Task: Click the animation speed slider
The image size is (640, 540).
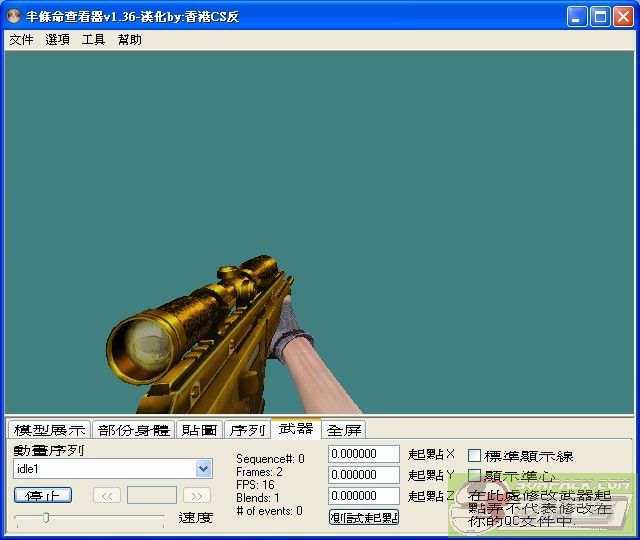Action: 90,517
